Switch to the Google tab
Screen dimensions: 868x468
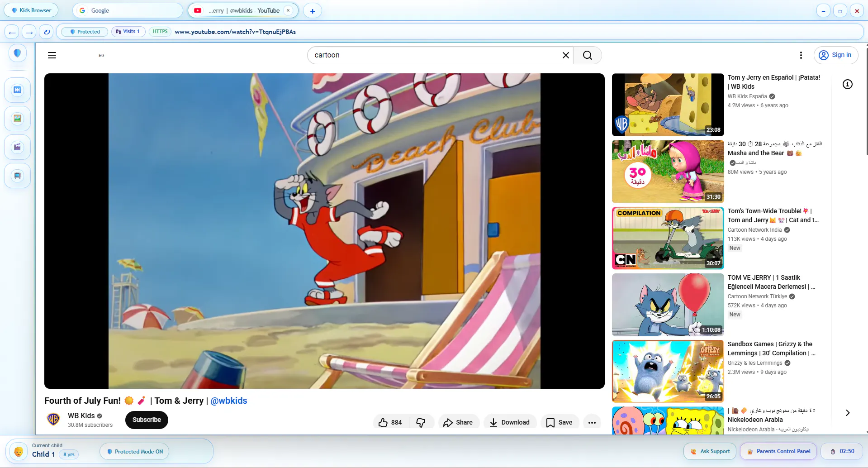[x=128, y=10]
